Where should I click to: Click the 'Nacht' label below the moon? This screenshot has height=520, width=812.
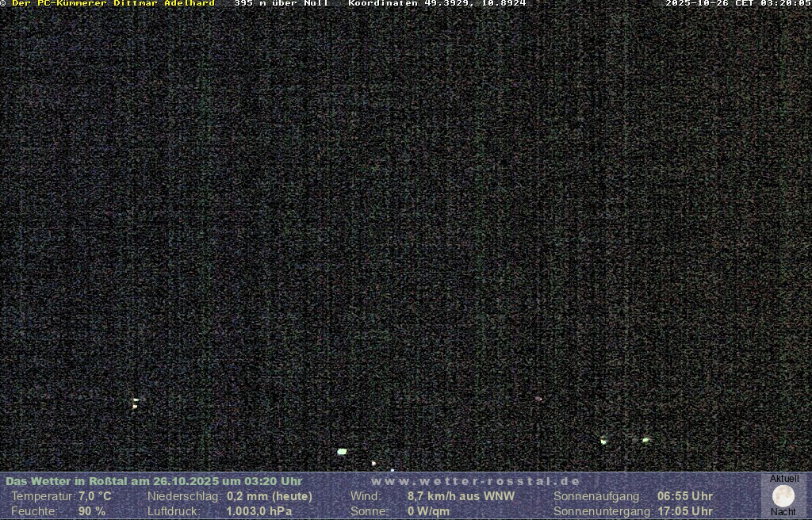(x=783, y=512)
